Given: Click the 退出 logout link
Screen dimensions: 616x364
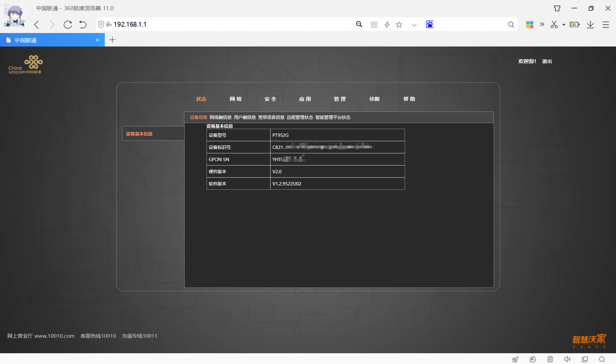Looking at the screenshot, I should [547, 61].
